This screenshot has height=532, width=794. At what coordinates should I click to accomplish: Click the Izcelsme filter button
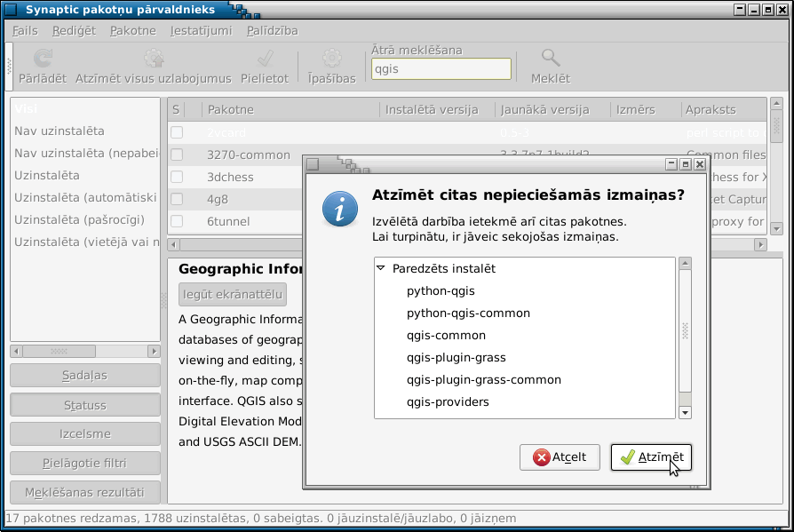(85, 433)
